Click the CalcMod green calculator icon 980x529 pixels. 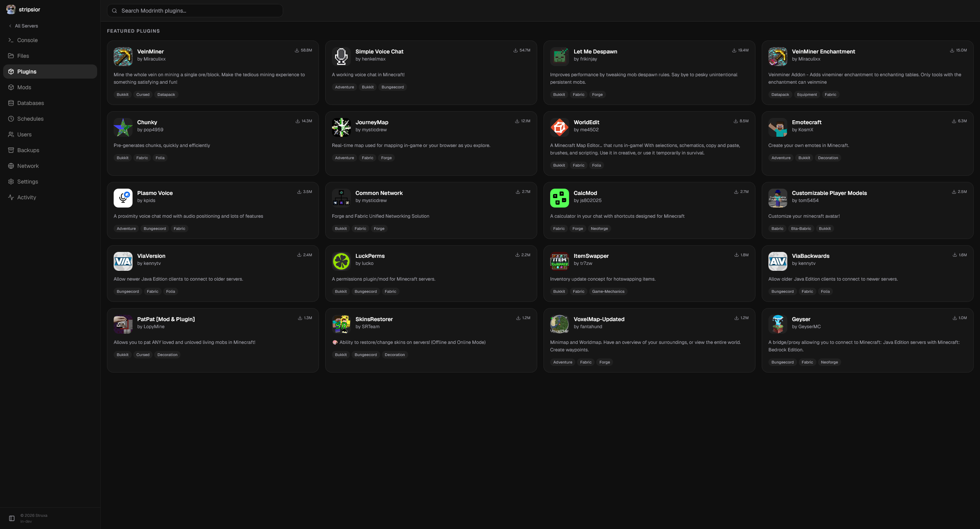click(560, 198)
